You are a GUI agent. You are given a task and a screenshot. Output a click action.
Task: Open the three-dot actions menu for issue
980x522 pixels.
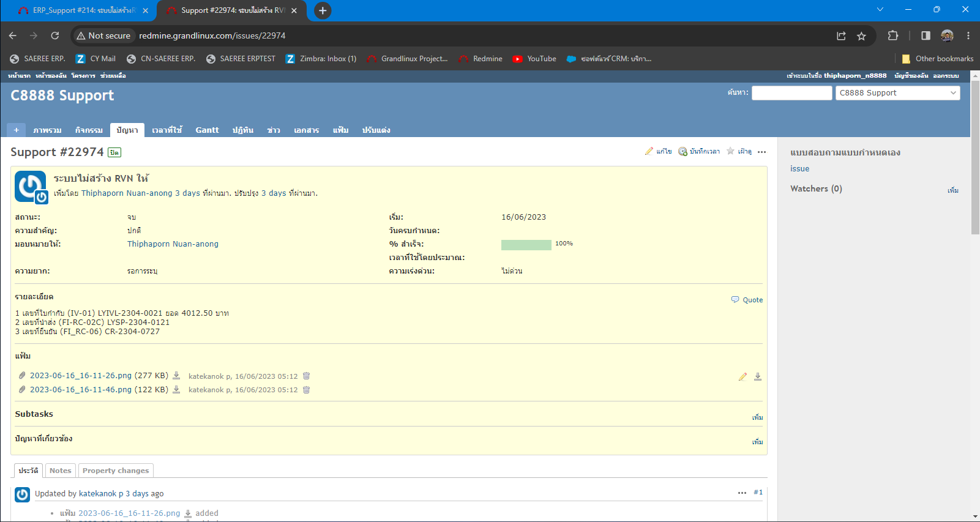coord(761,152)
